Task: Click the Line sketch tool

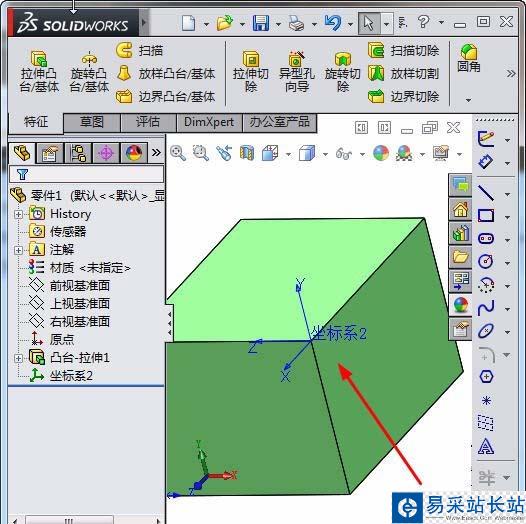Action: (485, 193)
